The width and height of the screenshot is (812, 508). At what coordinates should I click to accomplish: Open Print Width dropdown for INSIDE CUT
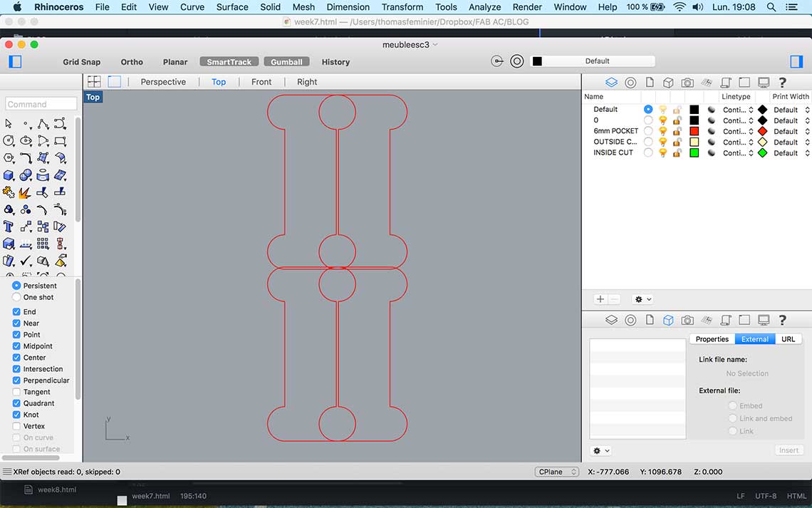click(791, 152)
